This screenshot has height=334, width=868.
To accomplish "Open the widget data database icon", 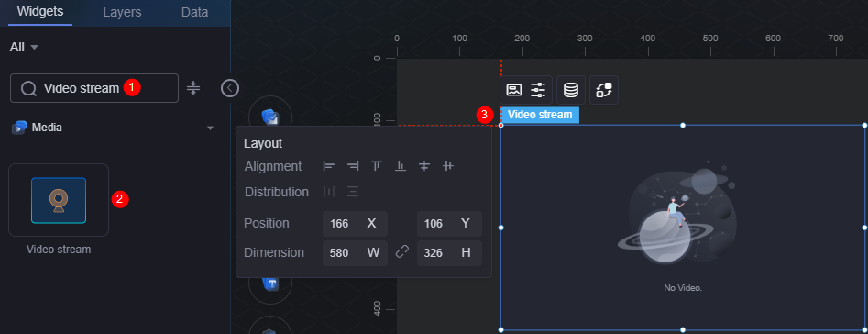I will tap(571, 90).
